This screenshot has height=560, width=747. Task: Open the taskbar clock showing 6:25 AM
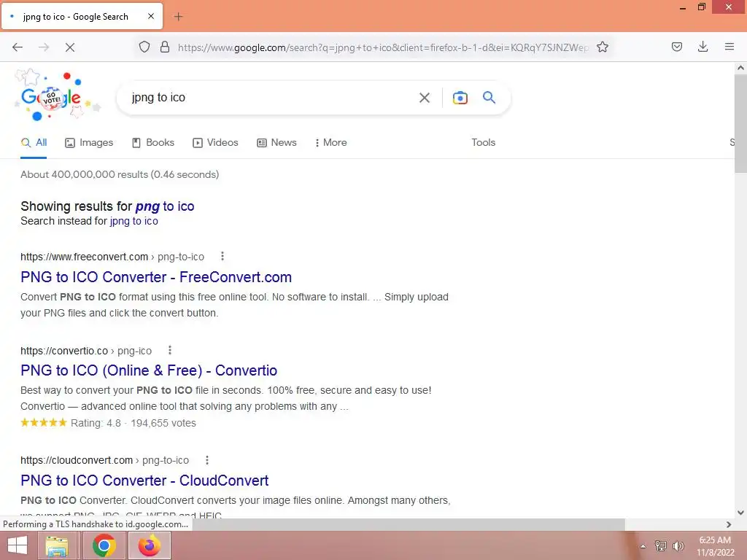[715, 546]
